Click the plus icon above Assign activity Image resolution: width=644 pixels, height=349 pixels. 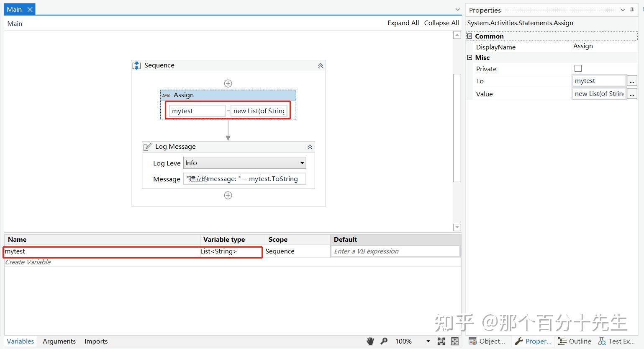(228, 83)
